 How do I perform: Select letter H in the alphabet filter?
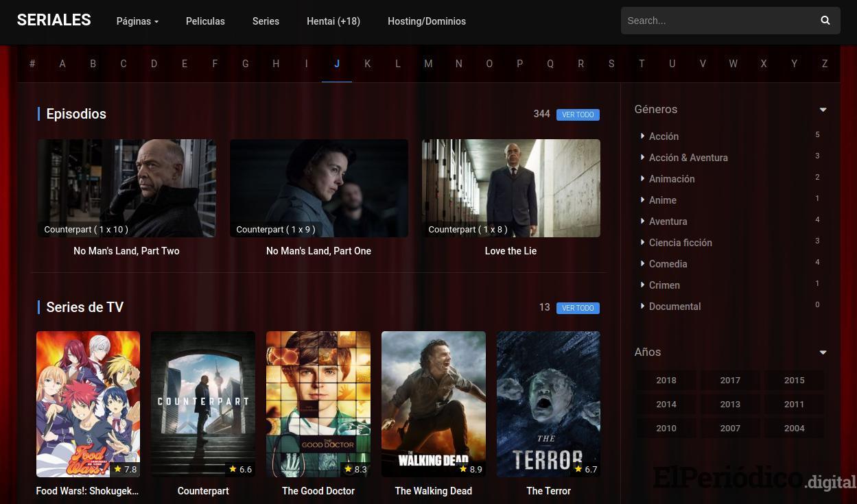pyautogui.click(x=276, y=64)
